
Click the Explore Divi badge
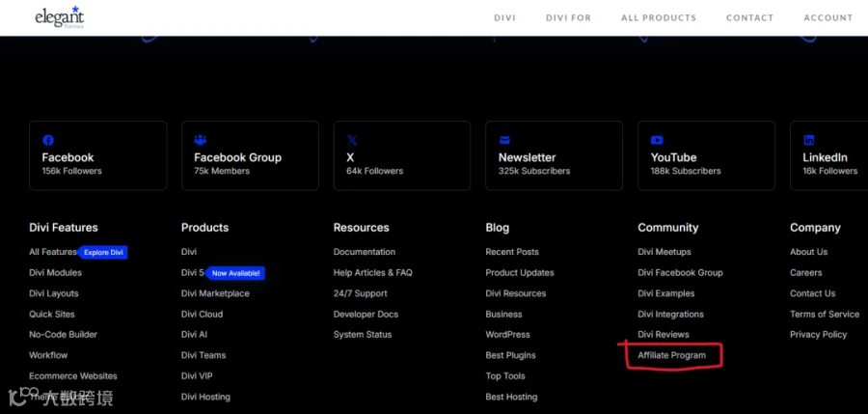coord(103,252)
